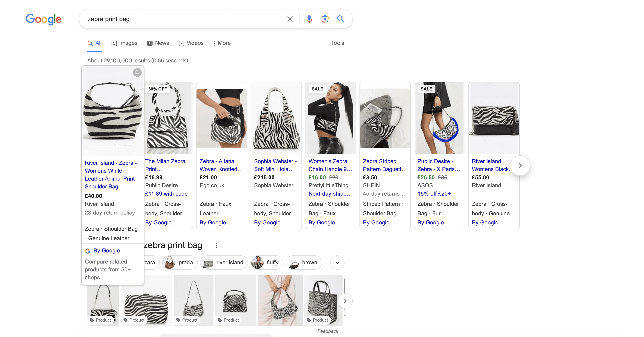
Task: Filter images by prada chip
Action: coord(180,262)
